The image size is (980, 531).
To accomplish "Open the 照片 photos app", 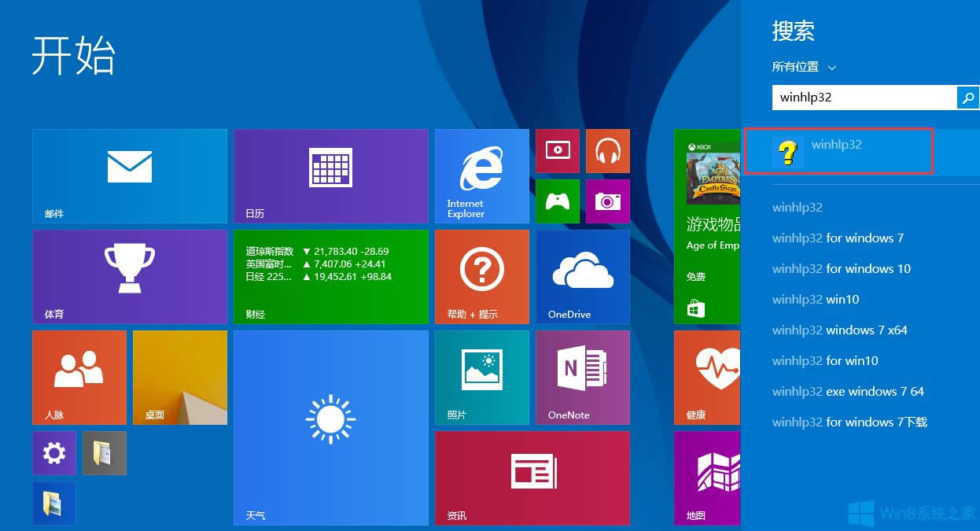I will pyautogui.click(x=481, y=377).
